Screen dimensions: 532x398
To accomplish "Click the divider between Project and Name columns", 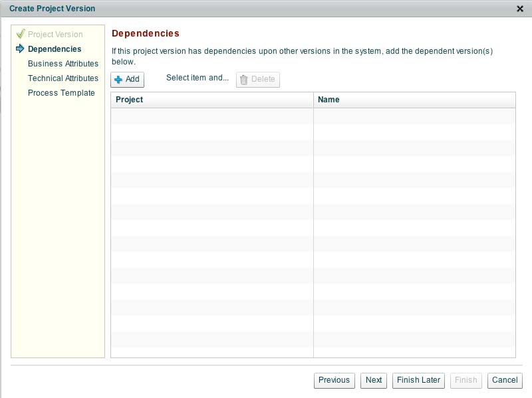I will point(313,100).
